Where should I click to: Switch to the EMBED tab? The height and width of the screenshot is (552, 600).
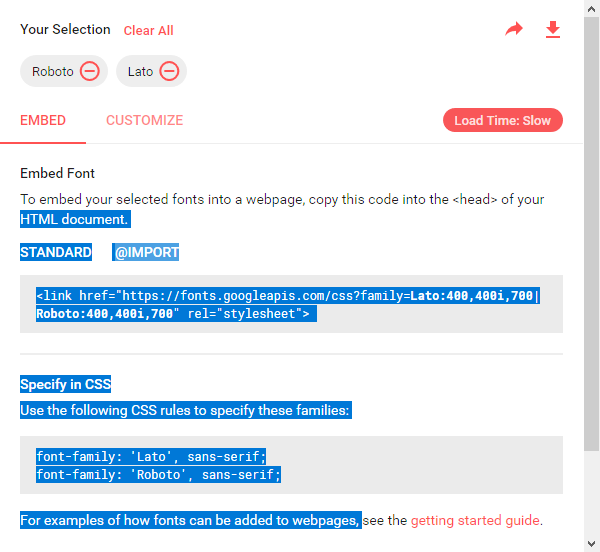43,120
